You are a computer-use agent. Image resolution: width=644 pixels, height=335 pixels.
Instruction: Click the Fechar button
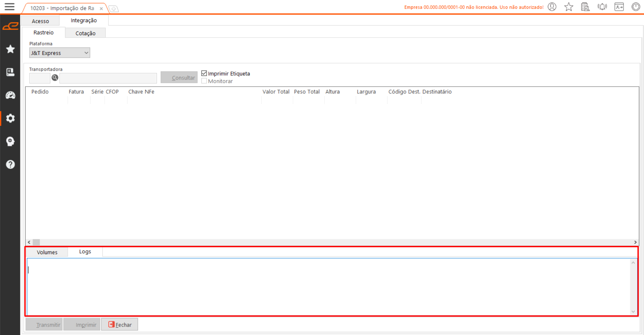[120, 325]
